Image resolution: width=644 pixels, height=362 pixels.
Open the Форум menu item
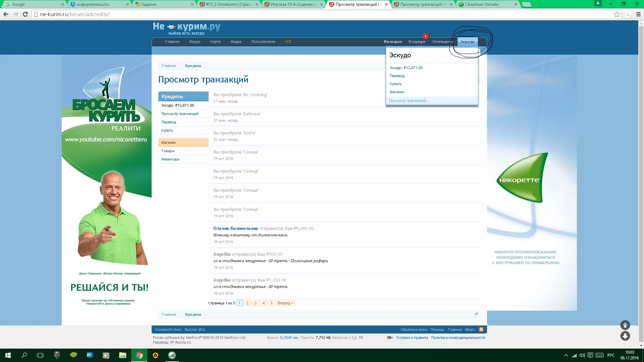click(x=194, y=42)
